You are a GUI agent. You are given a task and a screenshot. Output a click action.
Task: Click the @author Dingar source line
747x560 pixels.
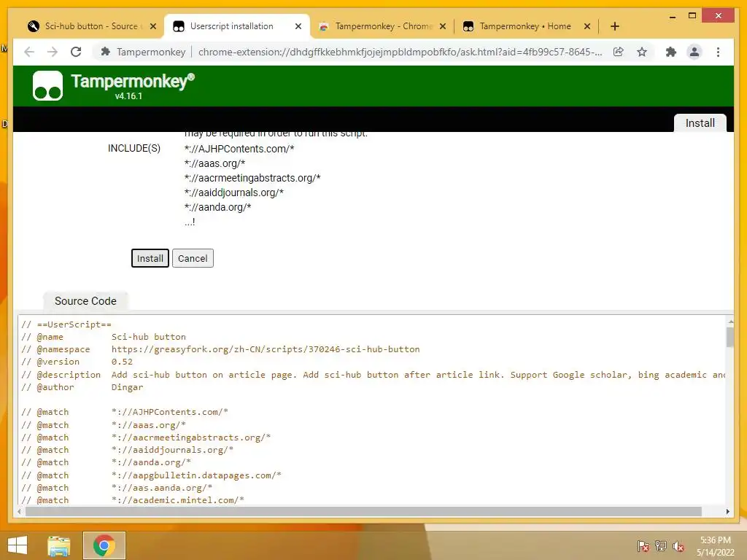pos(82,387)
